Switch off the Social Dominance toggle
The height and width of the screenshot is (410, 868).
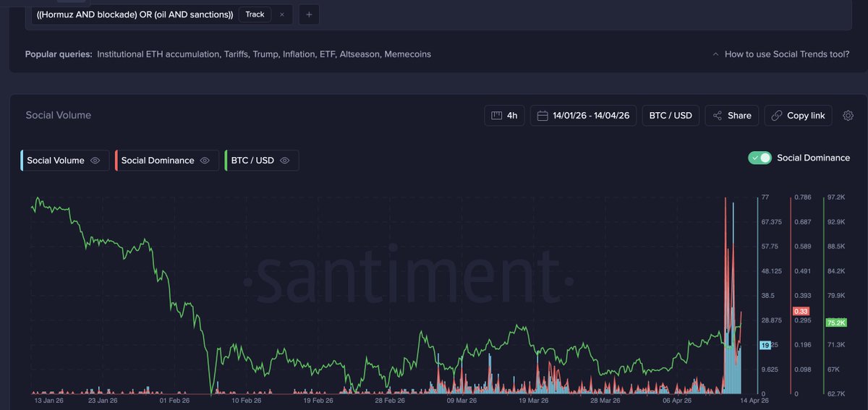click(x=759, y=158)
